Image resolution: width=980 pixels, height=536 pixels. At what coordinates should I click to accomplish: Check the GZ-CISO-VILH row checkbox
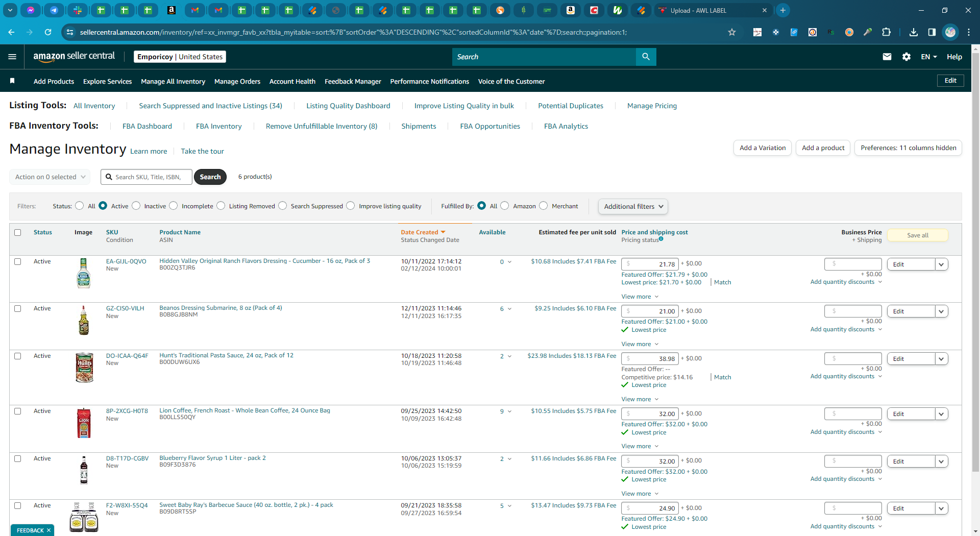click(x=18, y=309)
